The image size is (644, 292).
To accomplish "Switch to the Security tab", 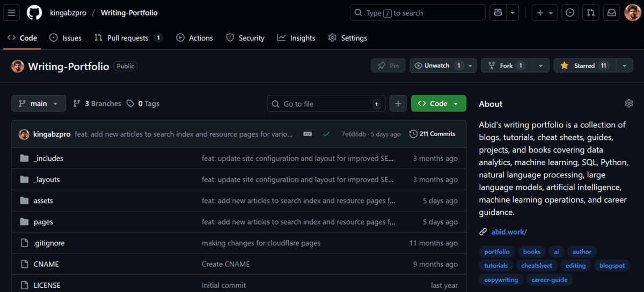I will pos(245,38).
